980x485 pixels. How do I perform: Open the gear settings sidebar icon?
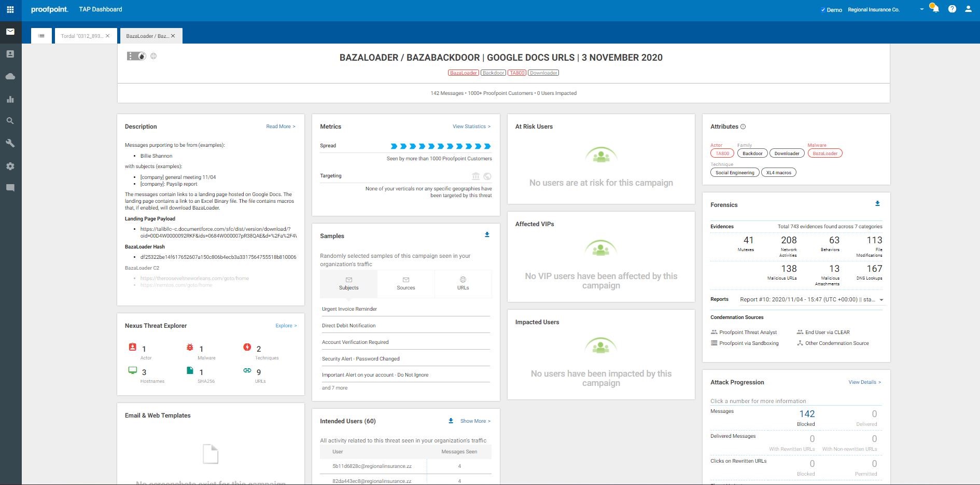[10, 166]
